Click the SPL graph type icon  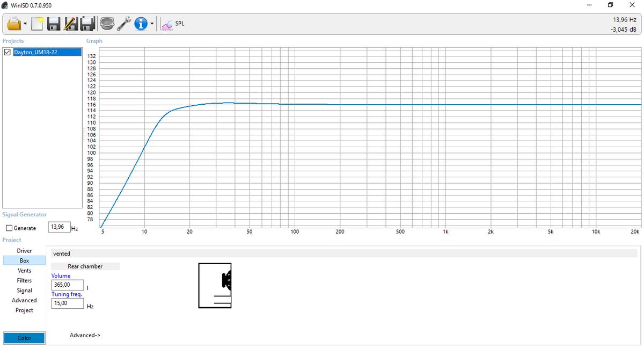pos(166,24)
